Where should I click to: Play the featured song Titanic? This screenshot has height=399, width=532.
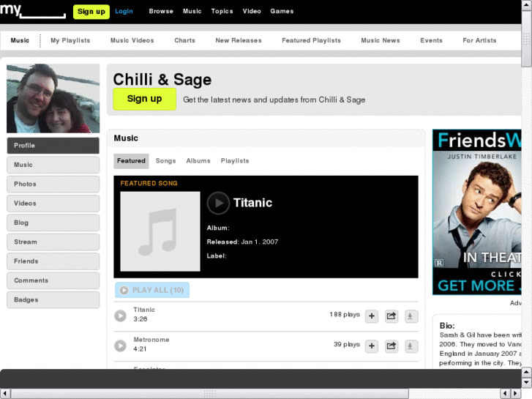pyautogui.click(x=218, y=203)
